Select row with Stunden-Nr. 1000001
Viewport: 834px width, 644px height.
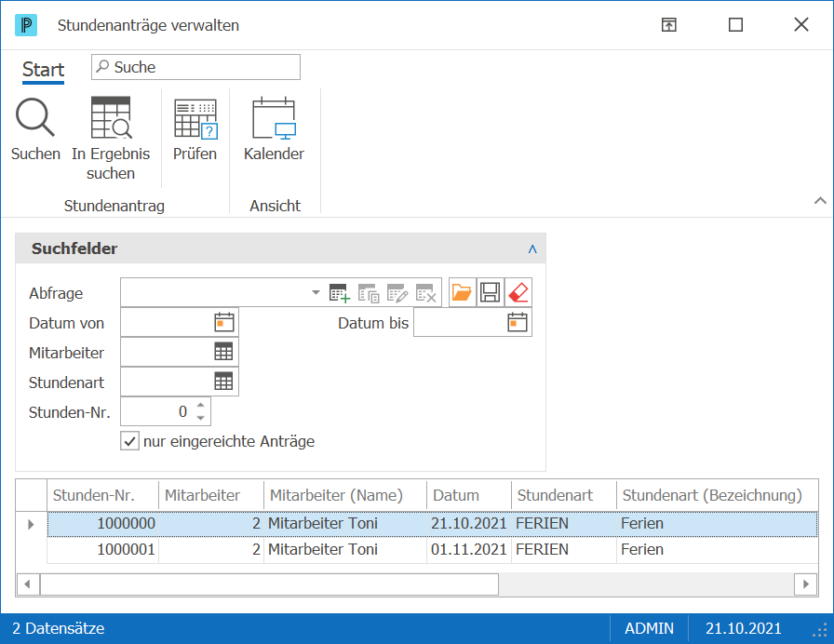click(x=433, y=549)
